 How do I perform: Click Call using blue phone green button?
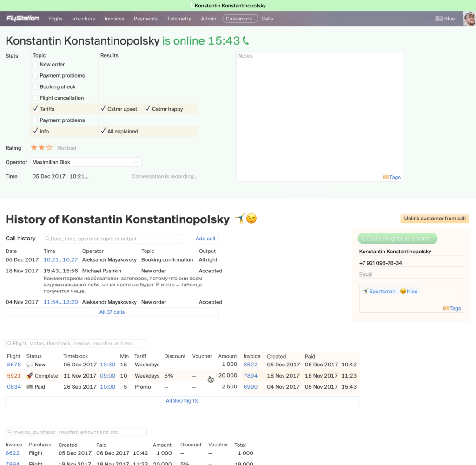click(397, 239)
